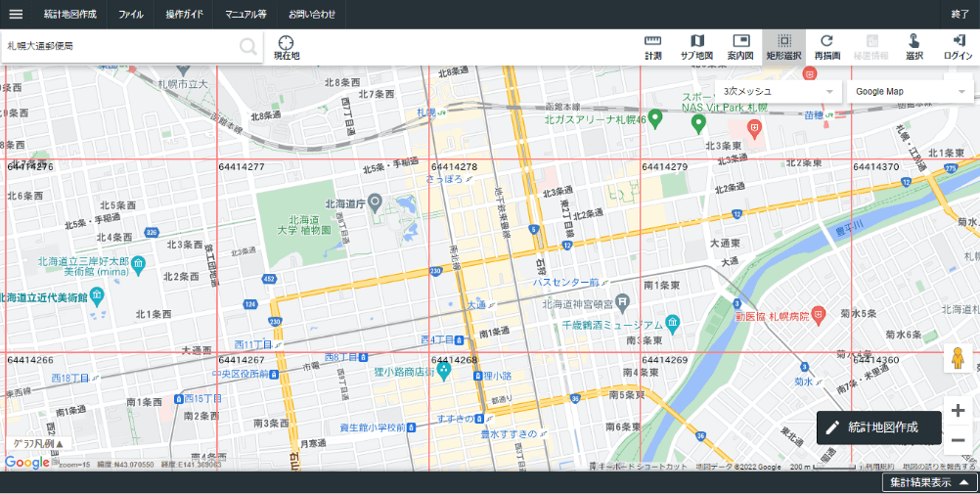980x494 pixels.
Task: Click the 大通 station label
Action: pos(476,305)
